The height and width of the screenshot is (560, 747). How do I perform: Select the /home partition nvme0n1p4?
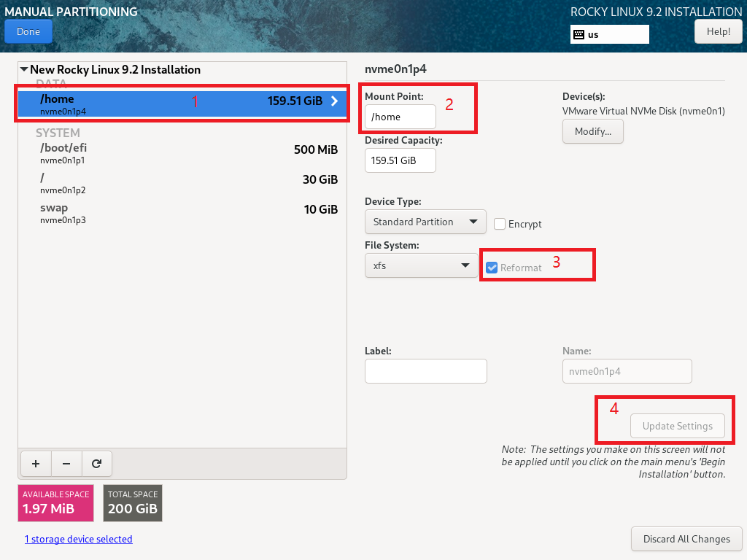(x=182, y=104)
